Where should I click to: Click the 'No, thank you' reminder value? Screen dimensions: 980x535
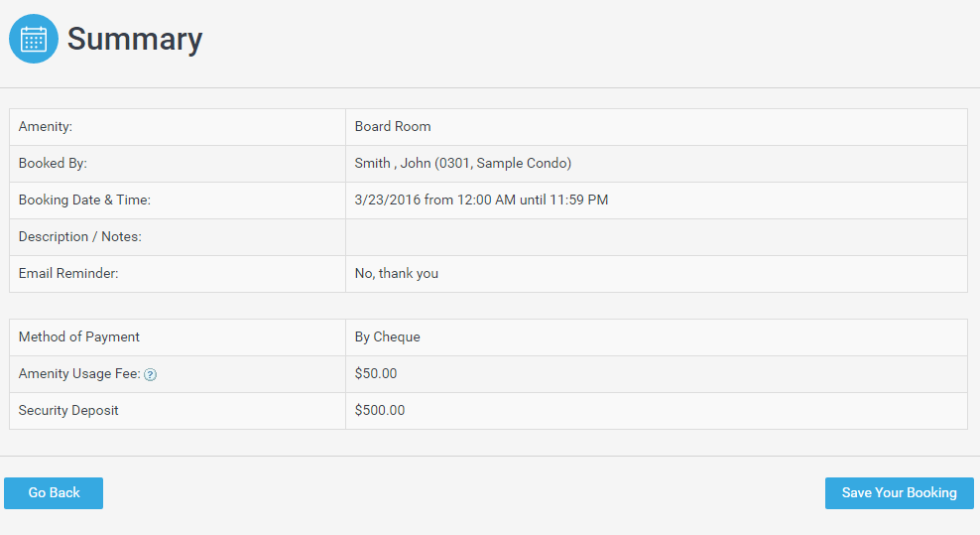point(397,274)
